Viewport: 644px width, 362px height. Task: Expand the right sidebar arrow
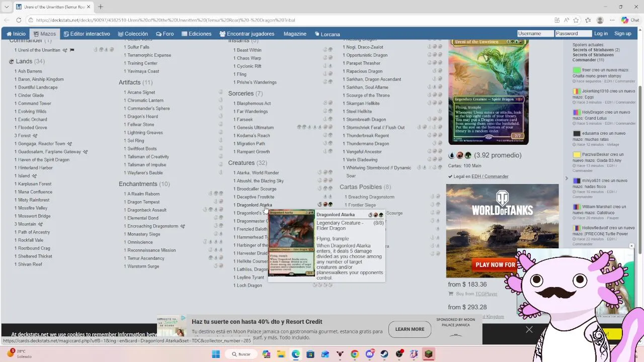tap(566, 178)
